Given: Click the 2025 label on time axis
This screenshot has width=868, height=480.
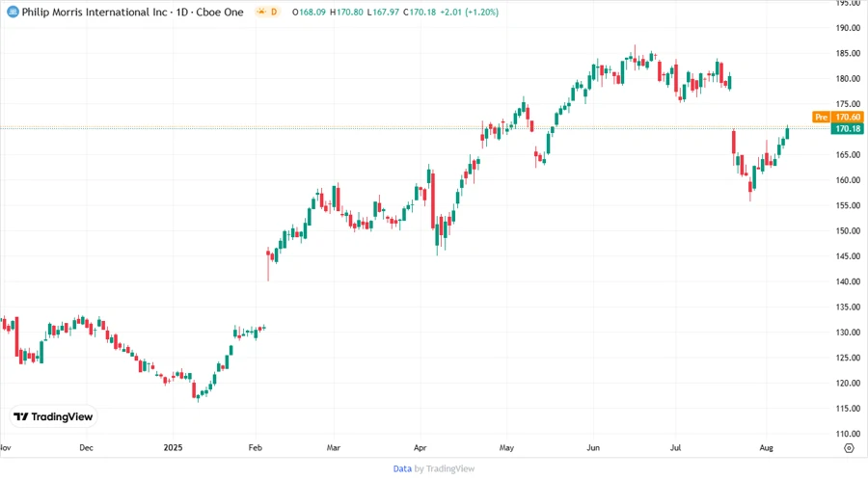Looking at the screenshot, I should point(173,447).
